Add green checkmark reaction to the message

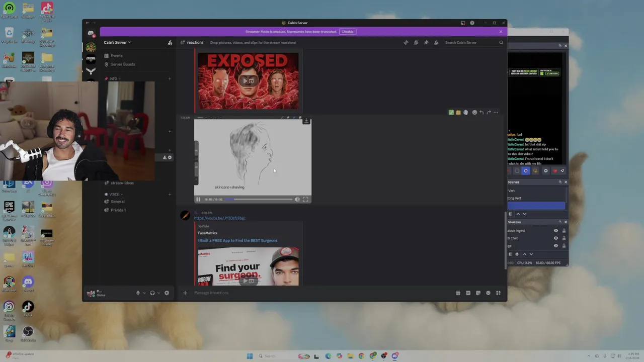tap(451, 112)
